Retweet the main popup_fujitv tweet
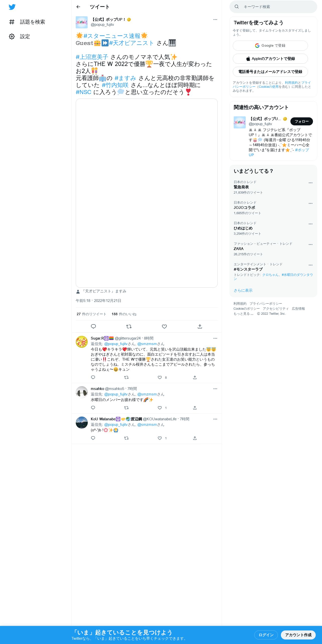The height and width of the screenshot is (644, 322). 129,326
